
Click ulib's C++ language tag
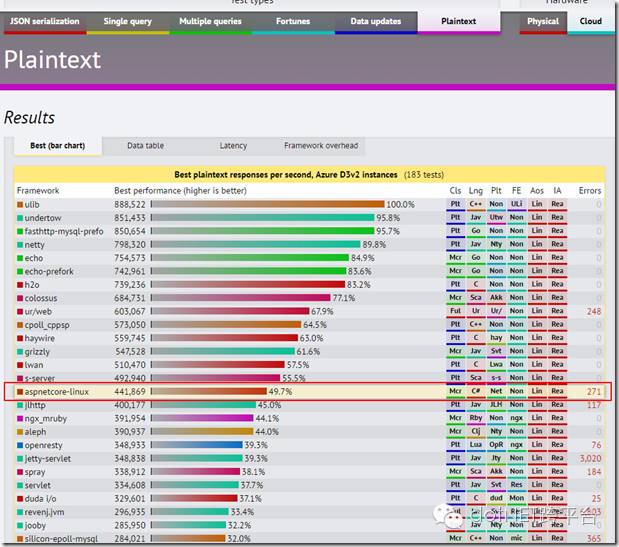(x=476, y=204)
